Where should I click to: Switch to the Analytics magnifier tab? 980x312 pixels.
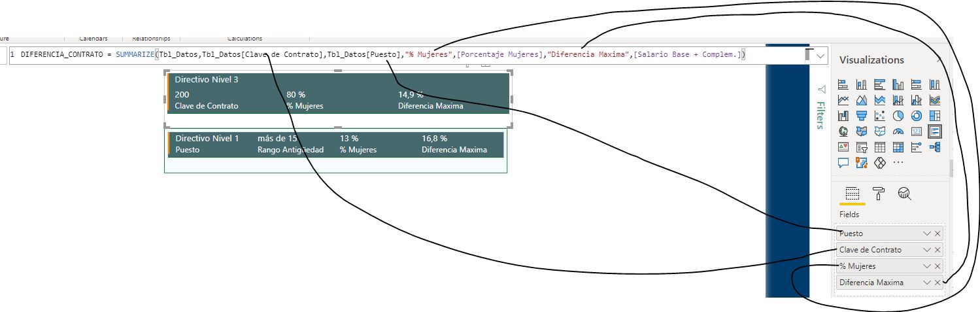click(905, 194)
